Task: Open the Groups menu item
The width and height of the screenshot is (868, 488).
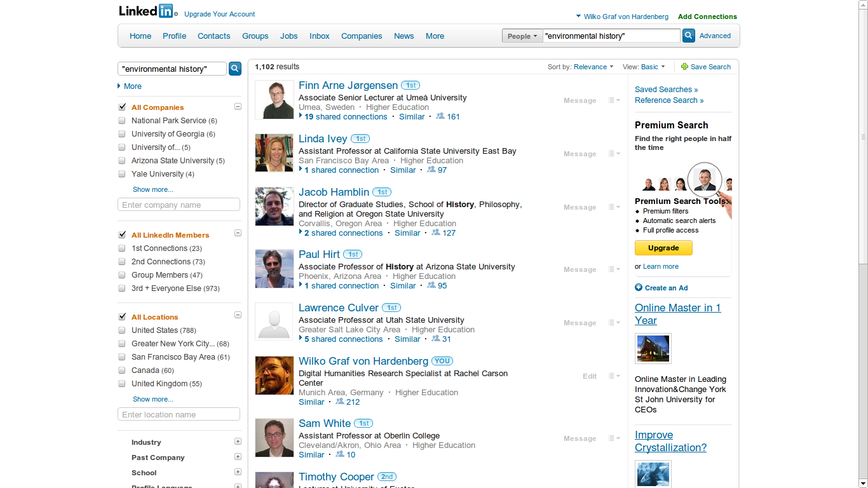Action: 255,36
